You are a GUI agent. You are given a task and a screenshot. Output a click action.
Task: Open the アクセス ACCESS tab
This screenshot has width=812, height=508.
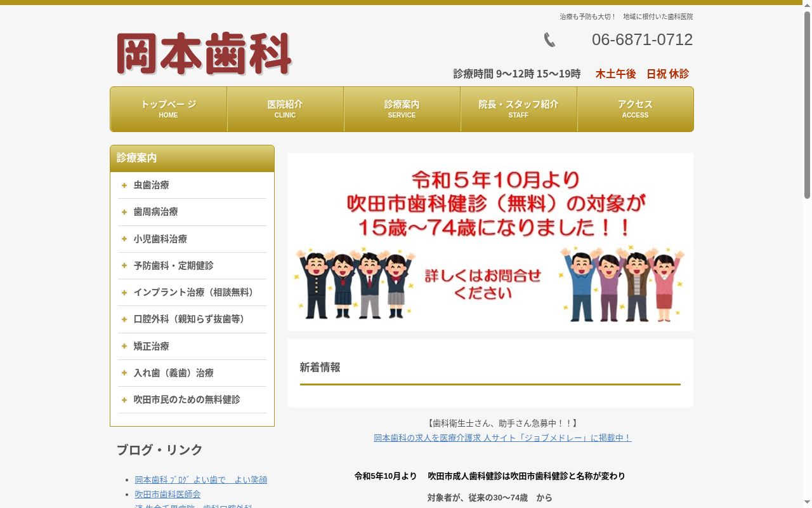tap(636, 109)
